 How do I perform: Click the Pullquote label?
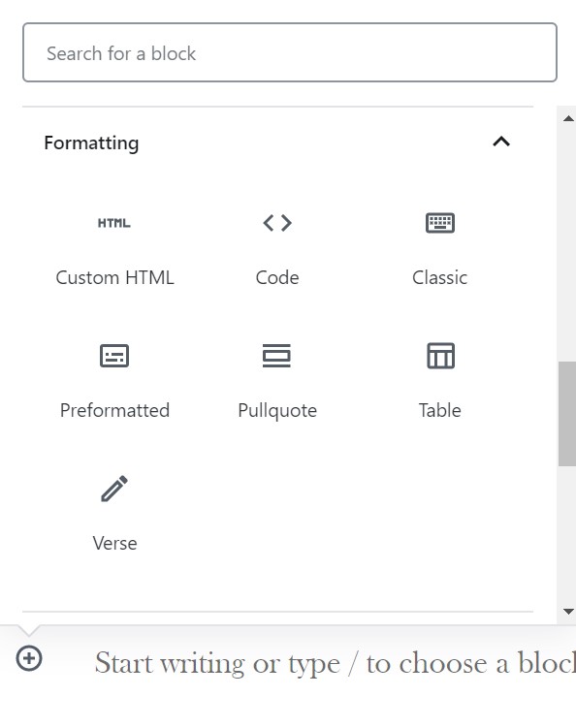[x=277, y=411]
